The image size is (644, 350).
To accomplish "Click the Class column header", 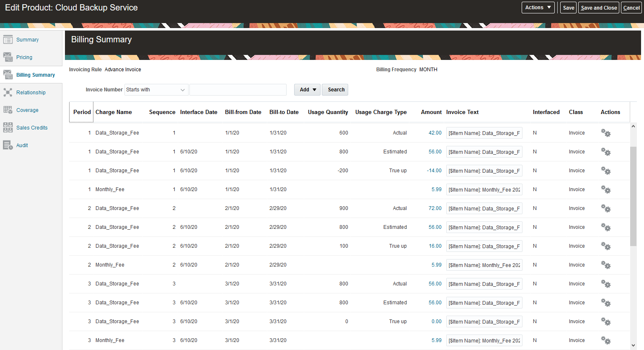I will click(x=576, y=112).
